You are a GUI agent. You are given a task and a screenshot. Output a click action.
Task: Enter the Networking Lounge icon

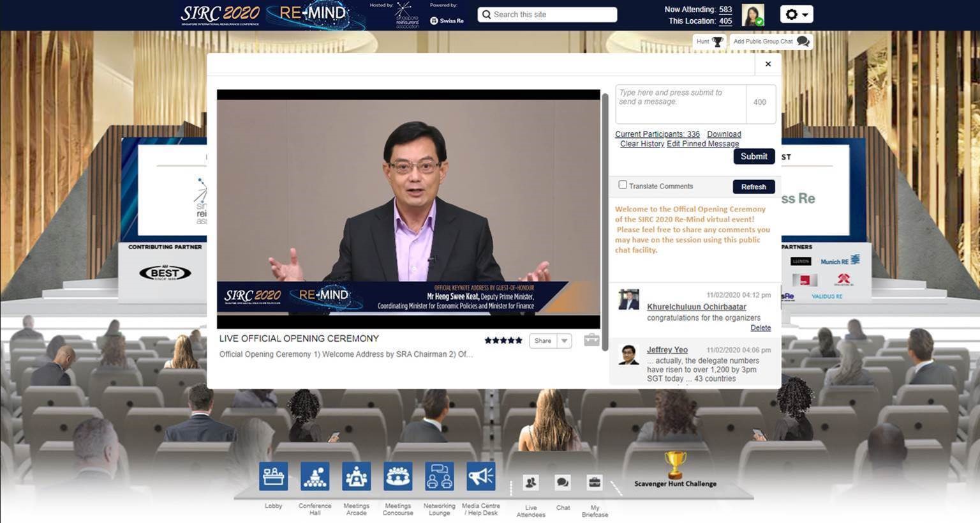(439, 477)
